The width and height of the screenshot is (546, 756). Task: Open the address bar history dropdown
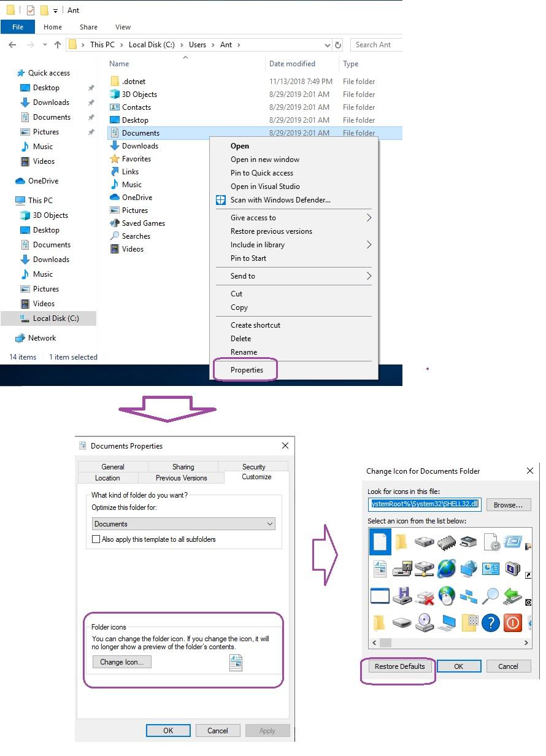click(328, 45)
